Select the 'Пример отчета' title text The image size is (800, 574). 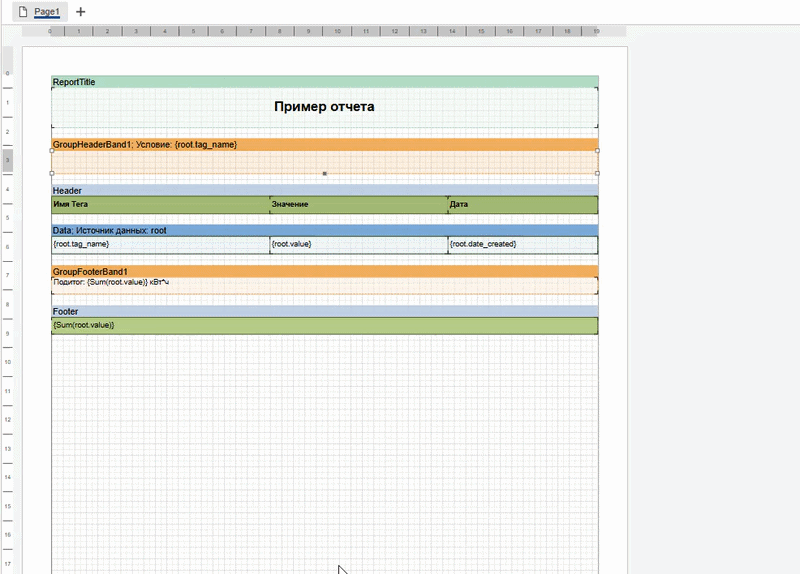point(324,107)
